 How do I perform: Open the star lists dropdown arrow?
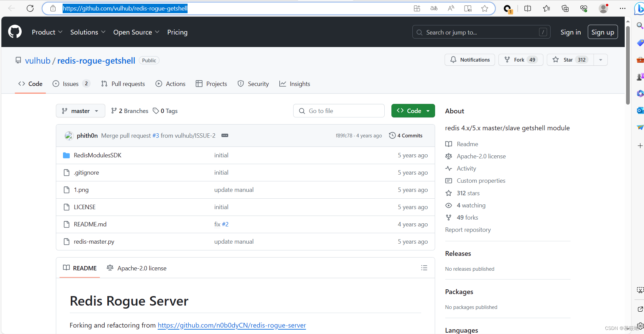tap(601, 60)
